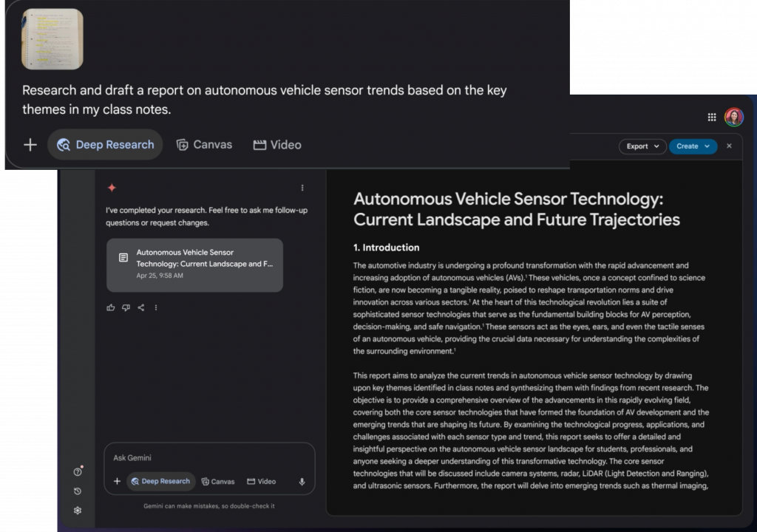Screen dimensions: 757x532
Task: Share the response using share icon
Action: 140,307
